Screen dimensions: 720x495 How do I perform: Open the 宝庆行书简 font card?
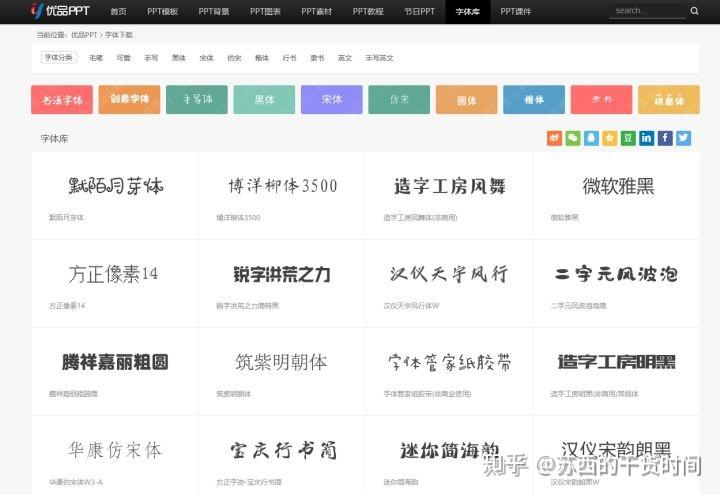tap(282, 456)
